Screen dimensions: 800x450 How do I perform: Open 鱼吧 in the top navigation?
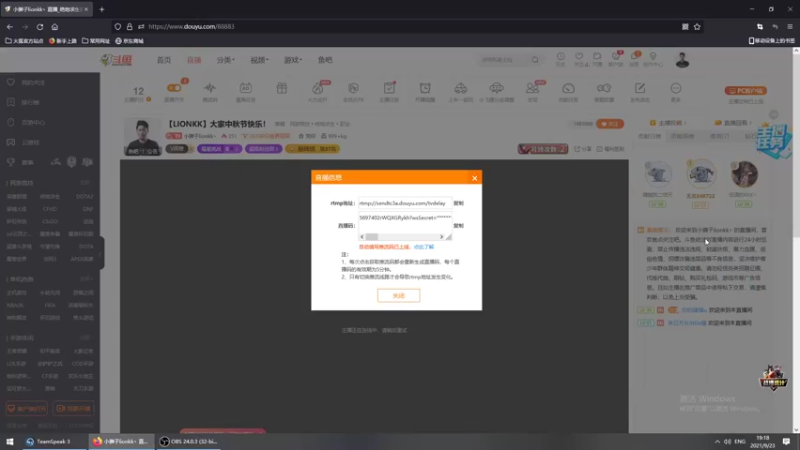tap(325, 60)
